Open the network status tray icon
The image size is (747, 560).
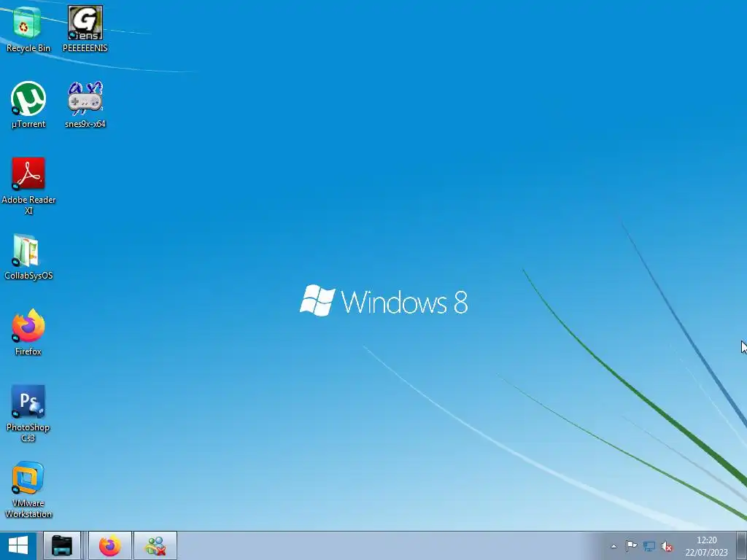click(x=649, y=546)
